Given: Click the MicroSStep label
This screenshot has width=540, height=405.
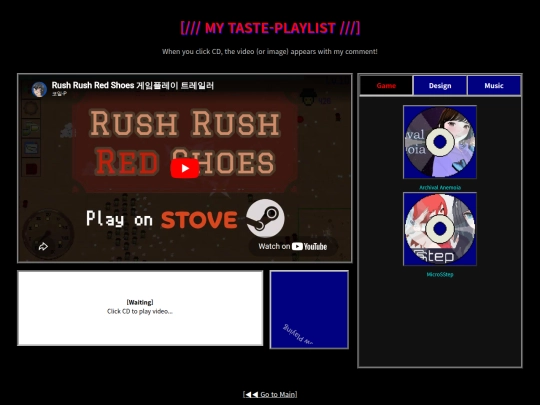Looking at the screenshot, I should pyautogui.click(x=440, y=274).
